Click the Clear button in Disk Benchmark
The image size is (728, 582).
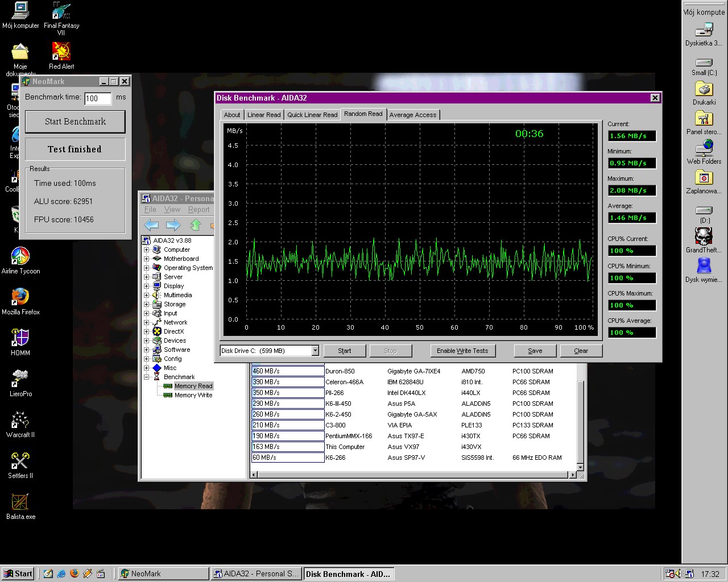[x=581, y=351]
